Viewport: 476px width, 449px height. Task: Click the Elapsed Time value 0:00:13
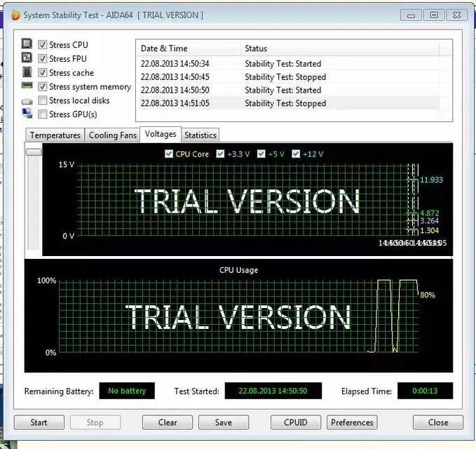tap(425, 391)
